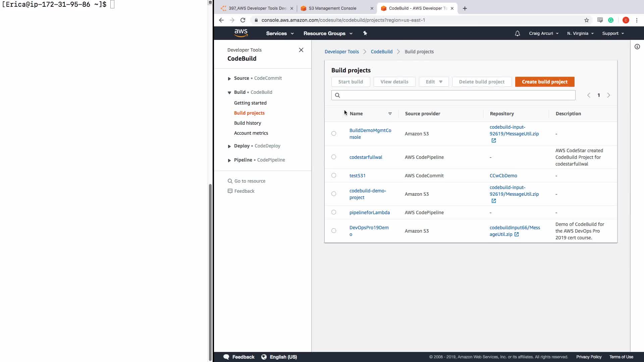644x362 pixels.
Task: Click the pin favorites icon in AWS navbar
Action: 365,33
